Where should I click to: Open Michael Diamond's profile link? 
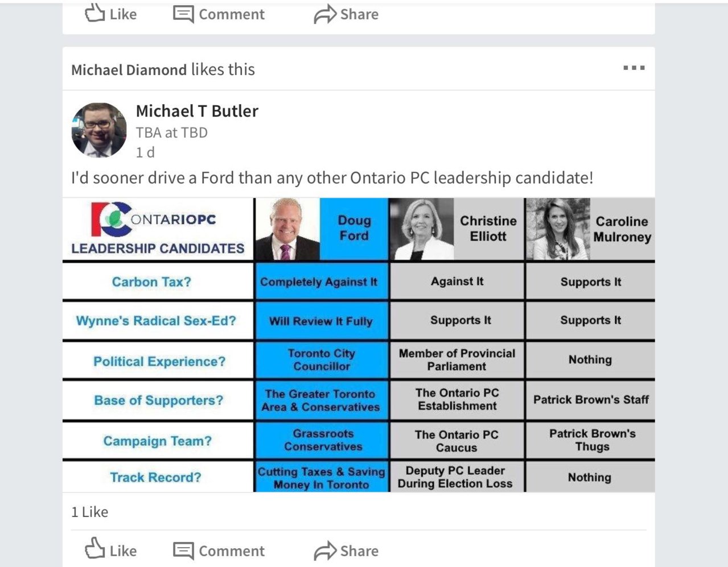(x=129, y=69)
